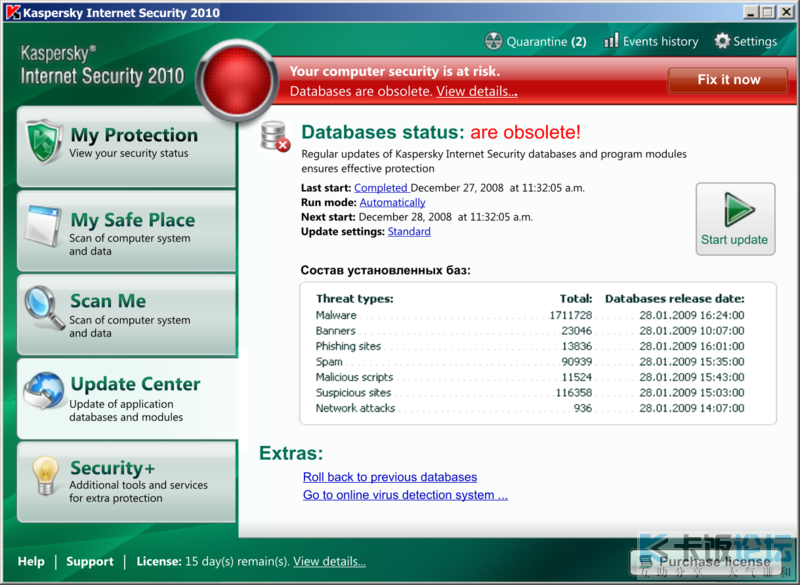Click the Suspicious sites row
The height and width of the screenshot is (585, 800).
coord(530,393)
